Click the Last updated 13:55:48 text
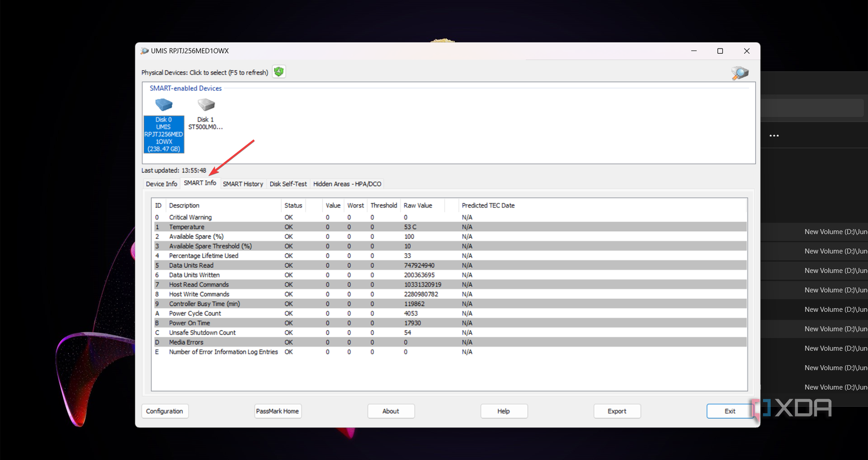The height and width of the screenshot is (460, 868). point(174,170)
